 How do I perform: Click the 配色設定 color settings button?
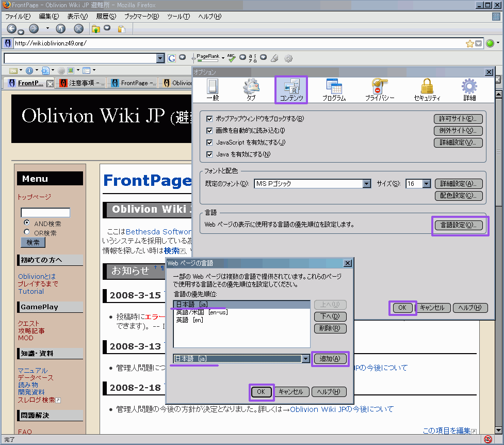click(458, 196)
